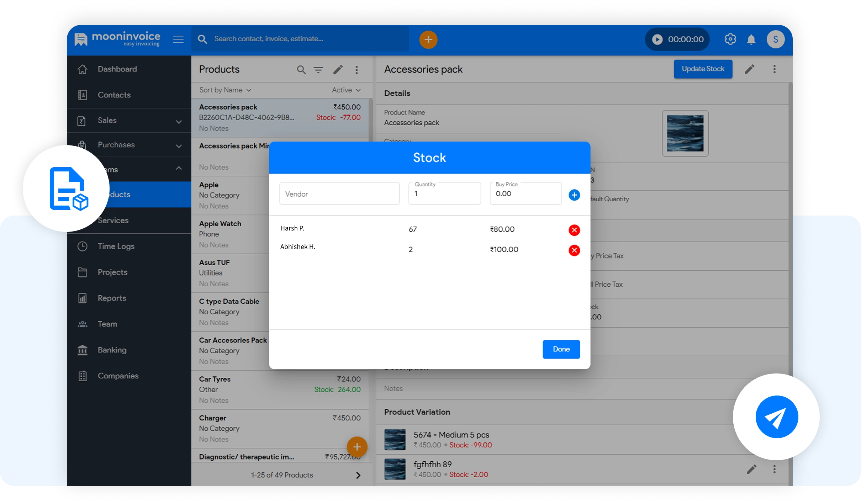Open the Sort by Name dropdown
Image resolution: width=861 pixels, height=504 pixels.
click(225, 90)
